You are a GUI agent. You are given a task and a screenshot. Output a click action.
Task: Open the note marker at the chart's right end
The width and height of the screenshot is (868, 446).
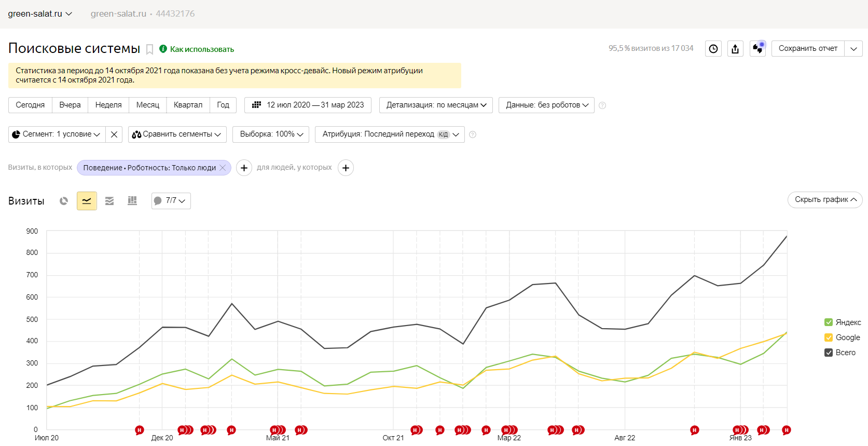(x=787, y=430)
